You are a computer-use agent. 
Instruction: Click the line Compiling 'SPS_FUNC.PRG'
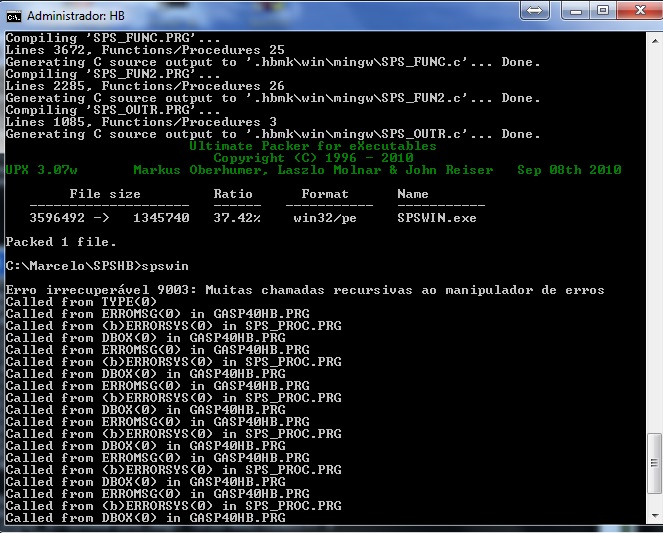pyautogui.click(x=113, y=38)
